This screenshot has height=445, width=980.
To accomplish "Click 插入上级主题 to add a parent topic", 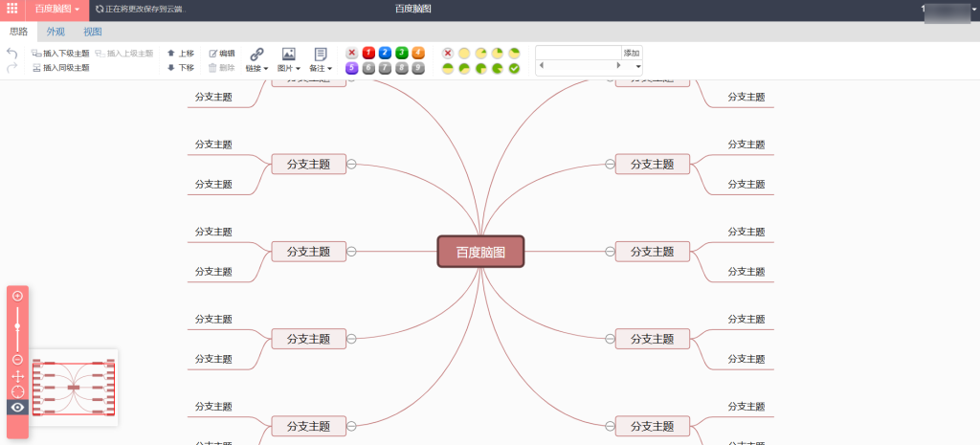I will (124, 54).
